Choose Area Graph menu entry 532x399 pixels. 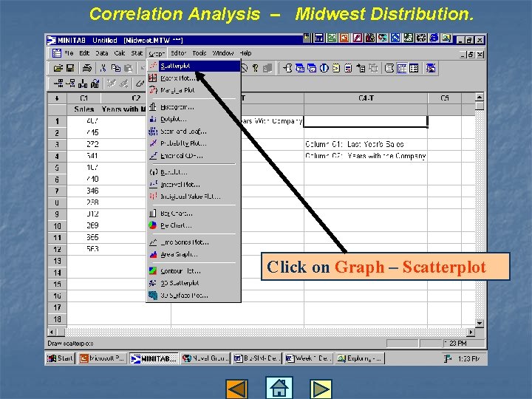[192, 254]
